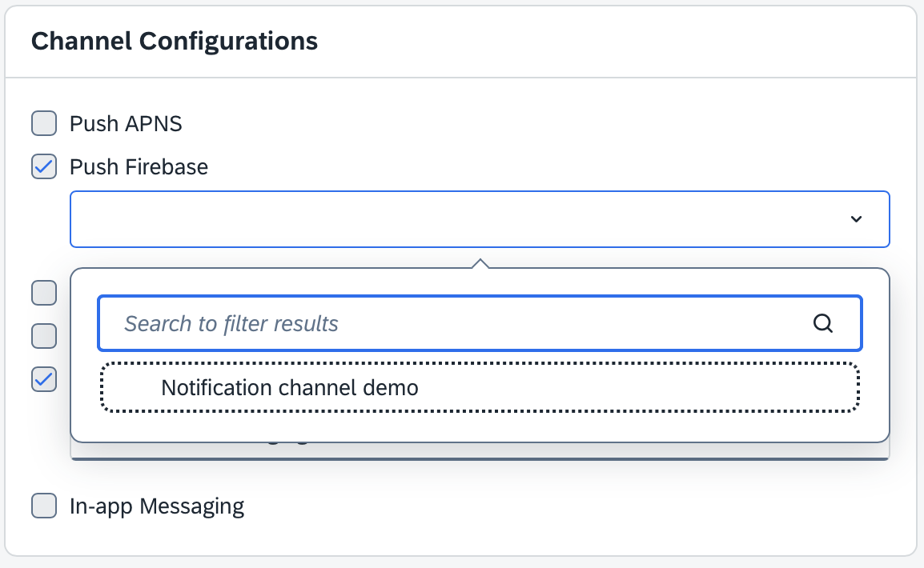Click the chevron icon on the Firebase dropdown
924x568 pixels.
tap(856, 218)
